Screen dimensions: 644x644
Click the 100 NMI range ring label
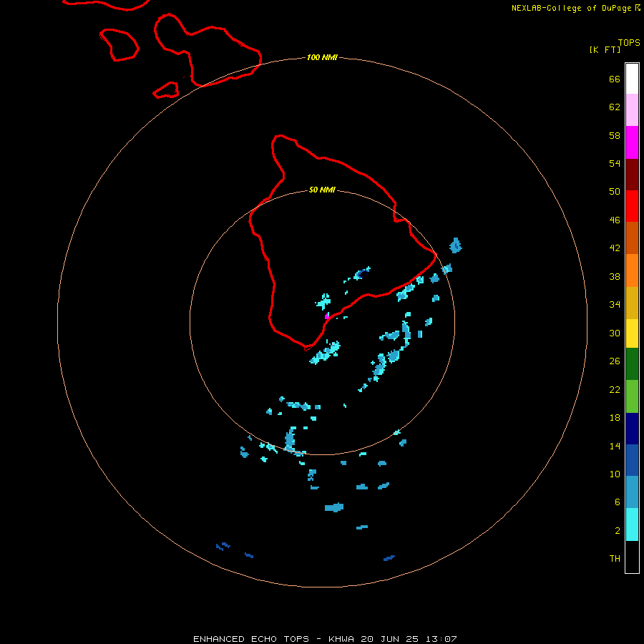click(322, 57)
